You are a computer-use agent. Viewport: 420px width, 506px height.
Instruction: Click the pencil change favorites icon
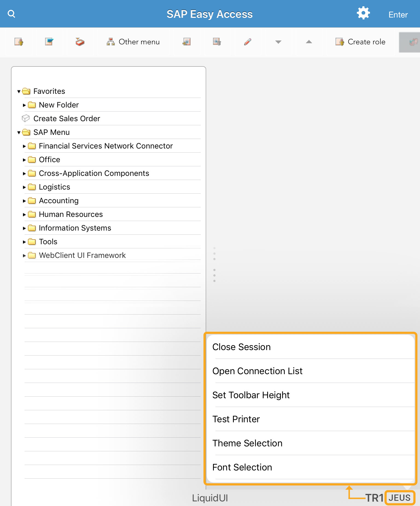(247, 42)
